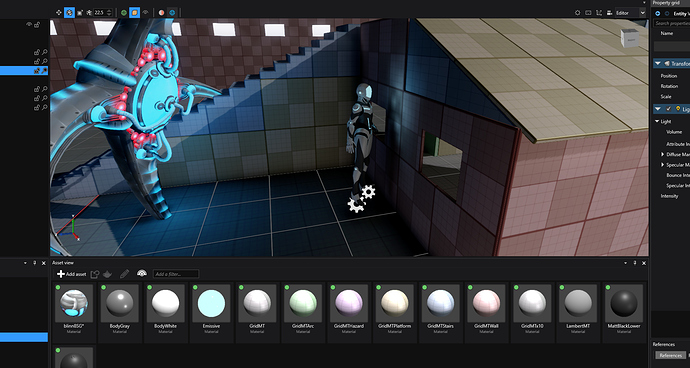This screenshot has height=368, width=690.
Task: Toggle visibility eye at top of entity list
Action: [x=29, y=25]
